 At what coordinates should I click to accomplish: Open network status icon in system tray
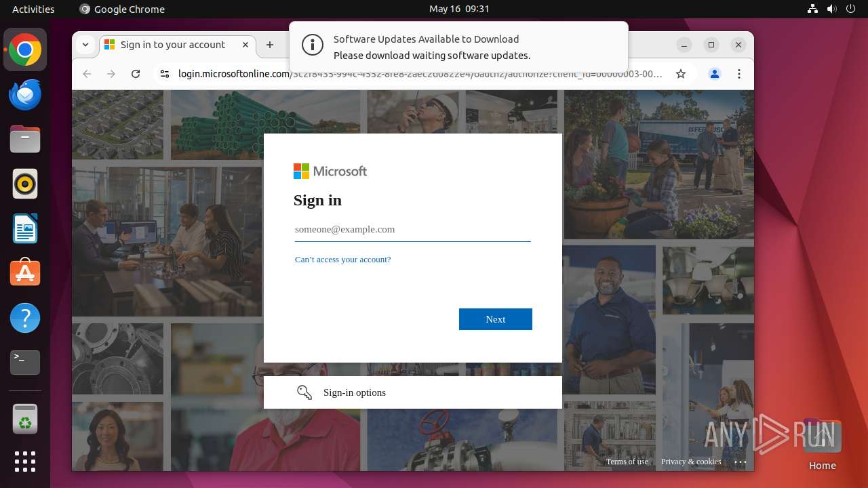point(812,9)
